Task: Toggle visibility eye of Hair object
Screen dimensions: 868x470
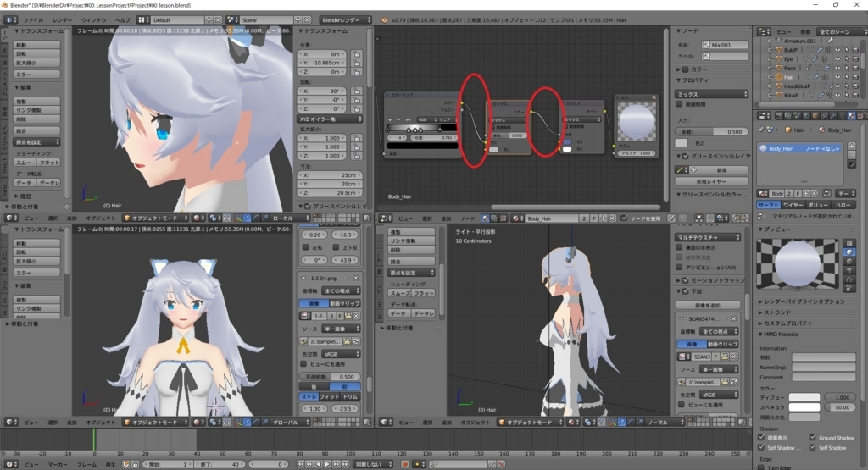Action: tap(837, 77)
